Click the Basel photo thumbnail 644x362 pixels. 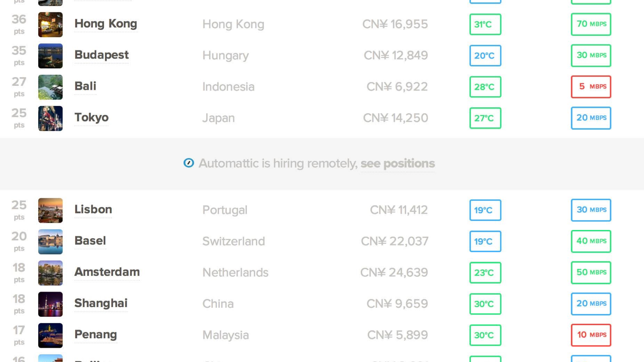pos(50,242)
